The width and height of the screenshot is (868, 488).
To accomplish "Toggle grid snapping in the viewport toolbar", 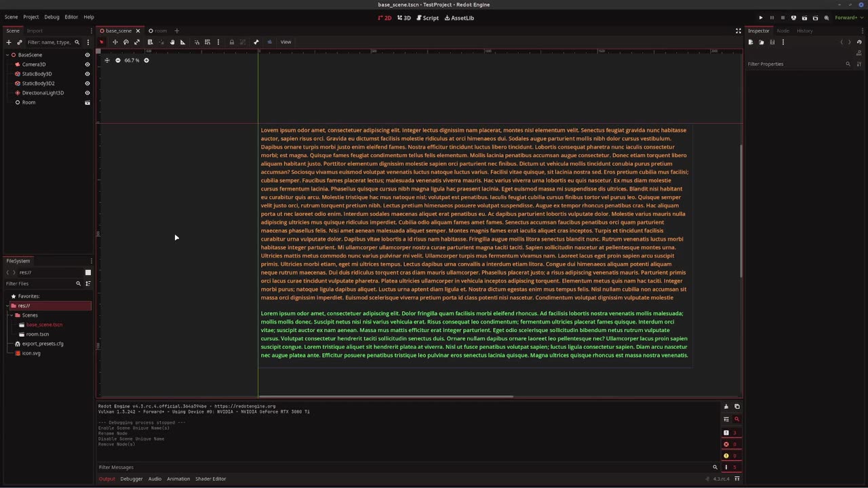I will click(x=208, y=42).
